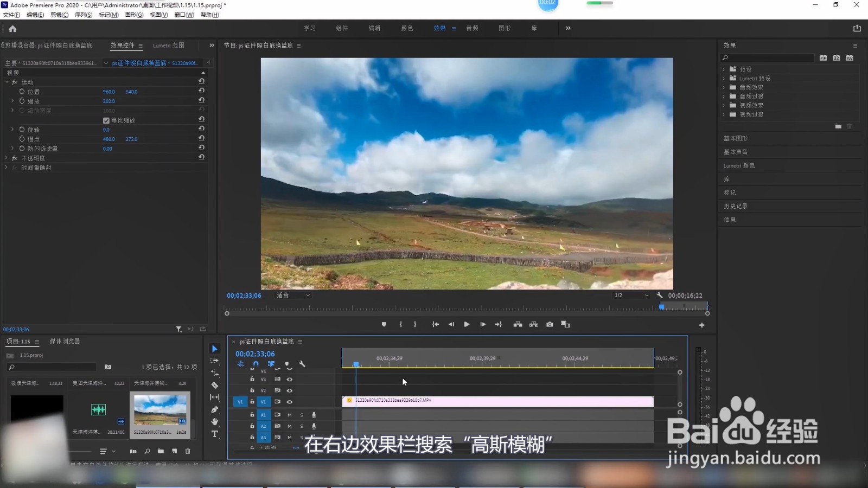868x488 pixels.
Task: Toggle lock for track V2
Action: point(252,390)
